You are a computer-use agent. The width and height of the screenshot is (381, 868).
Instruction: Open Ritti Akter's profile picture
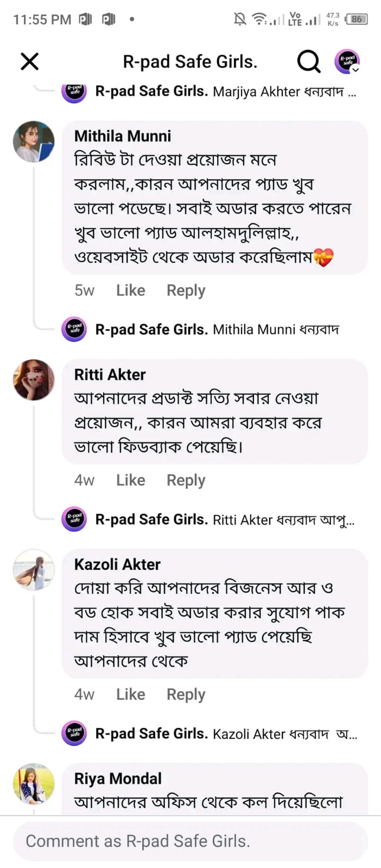click(x=34, y=380)
